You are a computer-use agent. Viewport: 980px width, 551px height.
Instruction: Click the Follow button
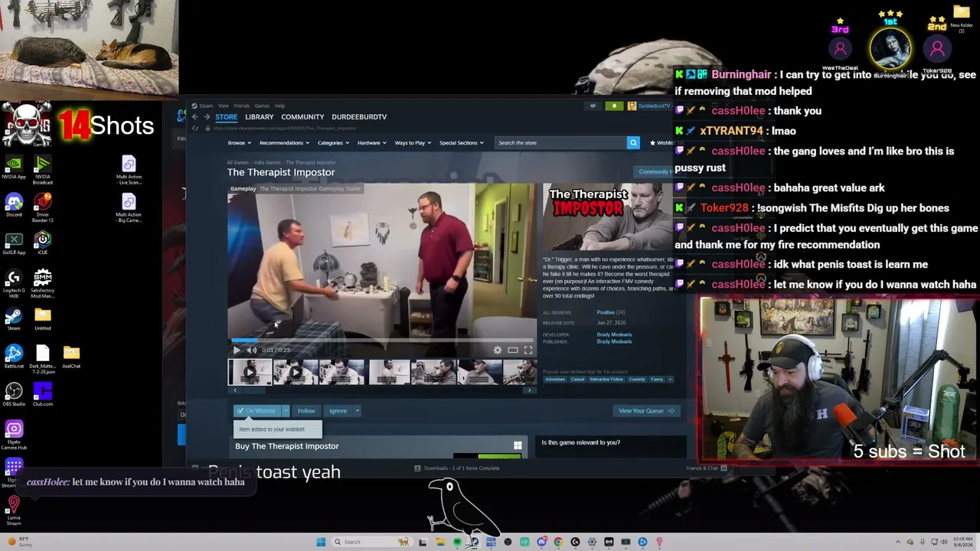click(306, 411)
